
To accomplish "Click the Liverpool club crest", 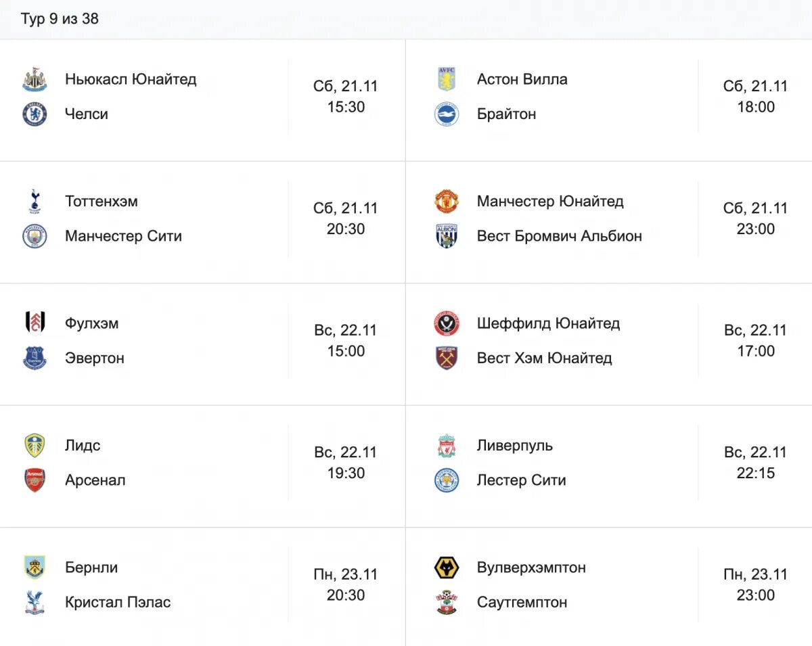I will pos(447,446).
